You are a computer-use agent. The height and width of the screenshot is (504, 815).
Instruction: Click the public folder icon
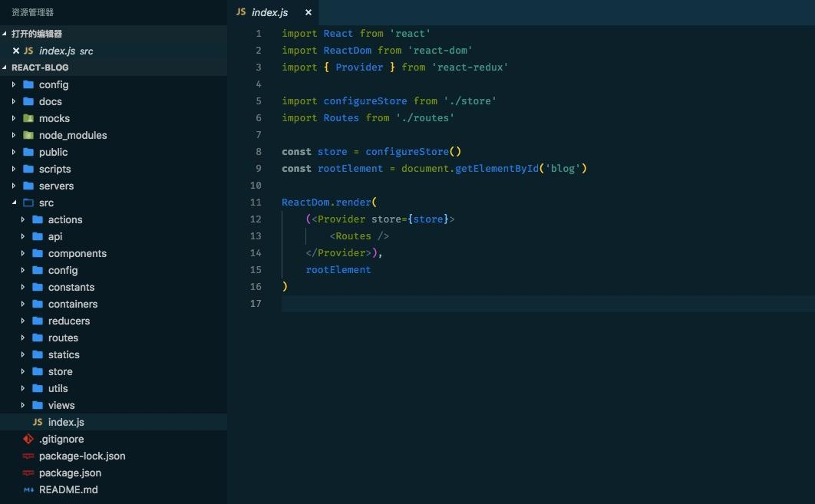[28, 152]
